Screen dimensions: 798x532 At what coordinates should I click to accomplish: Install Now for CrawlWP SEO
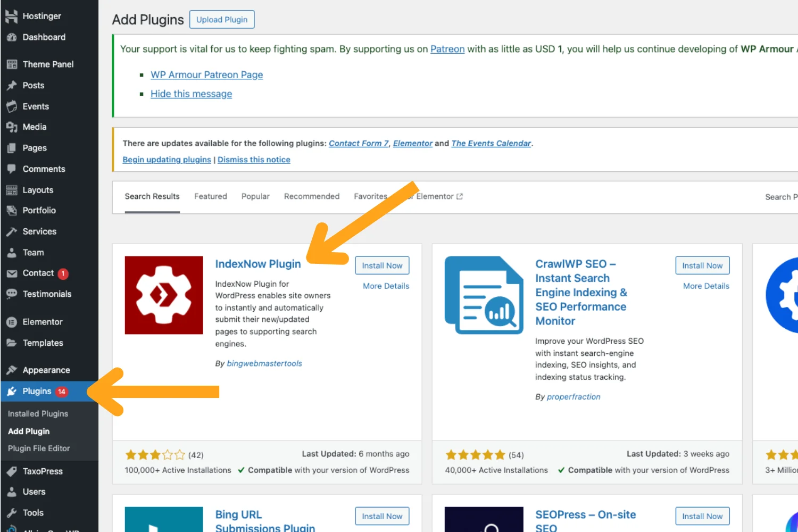coord(702,265)
